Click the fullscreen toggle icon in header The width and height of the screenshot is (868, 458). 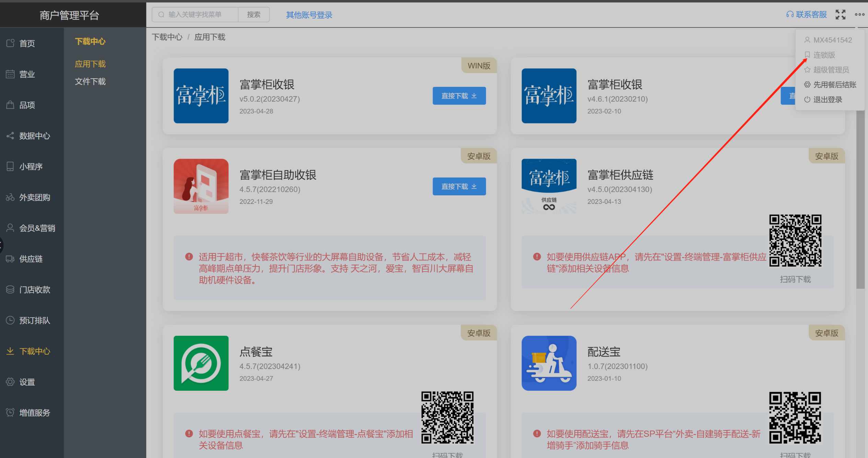click(x=840, y=14)
